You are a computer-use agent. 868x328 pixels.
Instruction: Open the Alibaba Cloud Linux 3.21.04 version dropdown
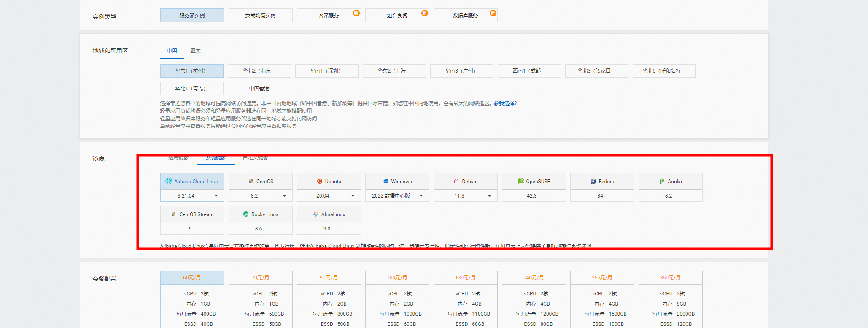point(192,196)
